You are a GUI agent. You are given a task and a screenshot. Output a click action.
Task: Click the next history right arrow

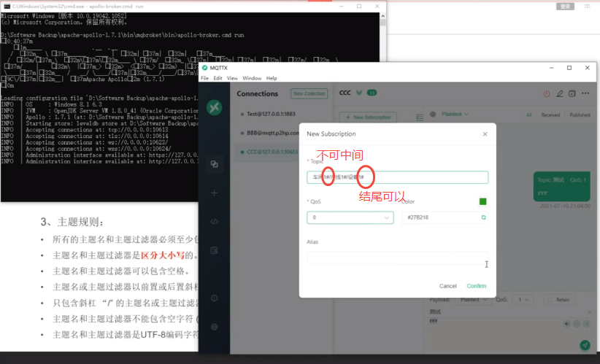click(x=586, y=324)
